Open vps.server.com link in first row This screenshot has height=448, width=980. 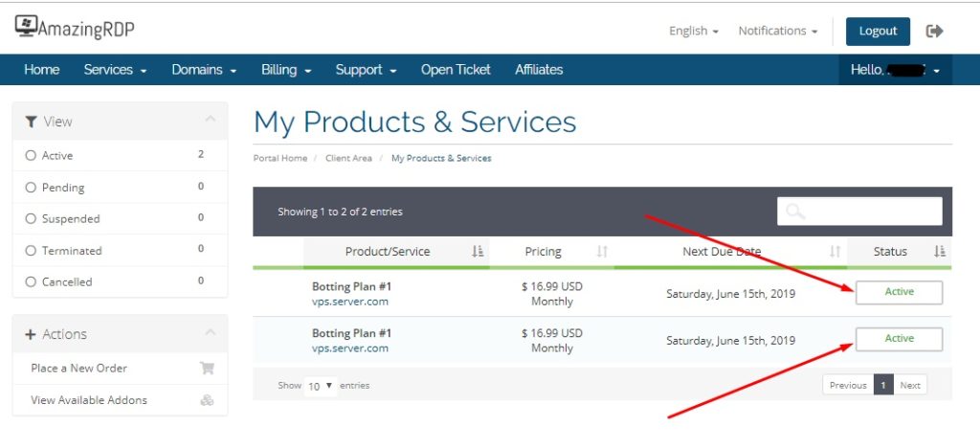(x=350, y=302)
